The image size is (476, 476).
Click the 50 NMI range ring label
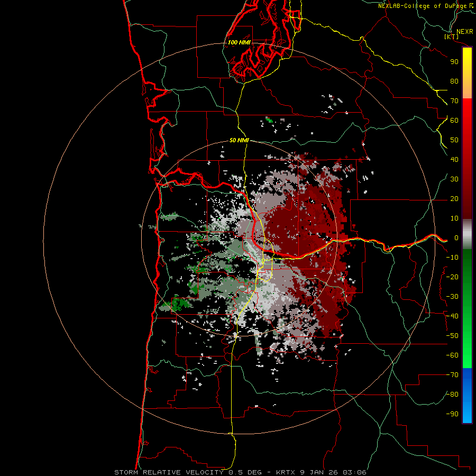(239, 140)
